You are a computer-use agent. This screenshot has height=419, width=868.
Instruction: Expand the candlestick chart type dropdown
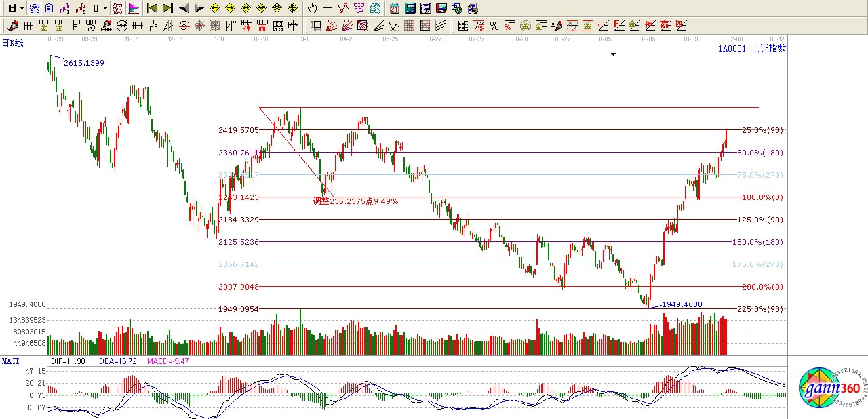pyautogui.click(x=105, y=8)
